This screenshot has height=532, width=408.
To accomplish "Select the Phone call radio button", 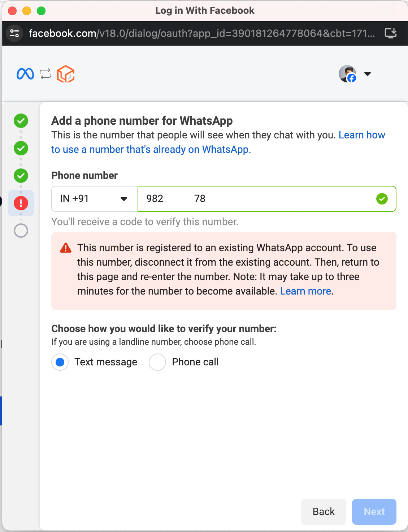I will point(157,362).
